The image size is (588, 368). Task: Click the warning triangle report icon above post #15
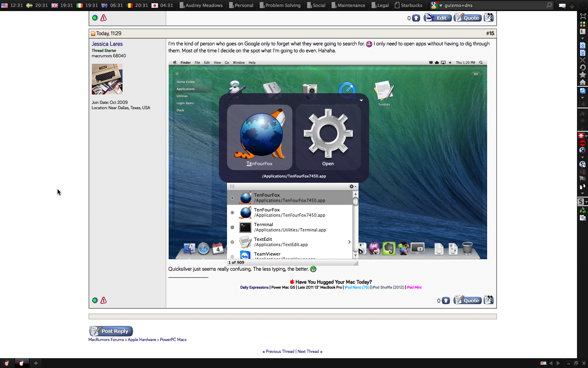pos(104,18)
